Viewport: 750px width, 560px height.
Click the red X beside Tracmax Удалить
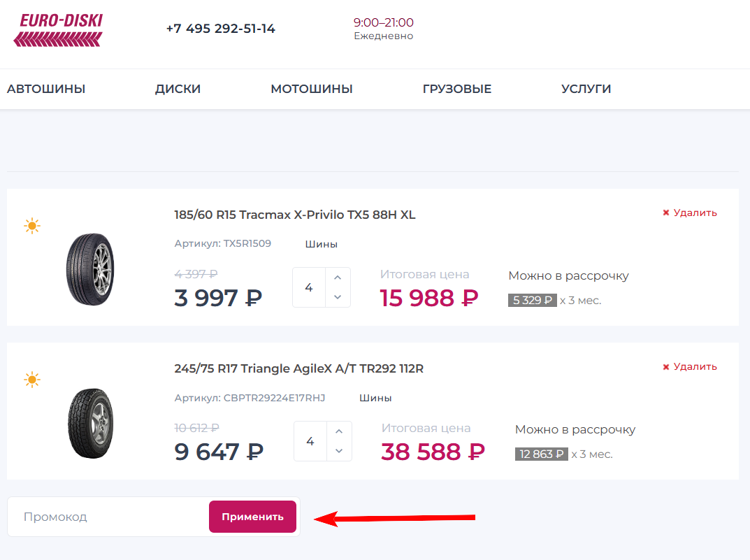coord(666,213)
